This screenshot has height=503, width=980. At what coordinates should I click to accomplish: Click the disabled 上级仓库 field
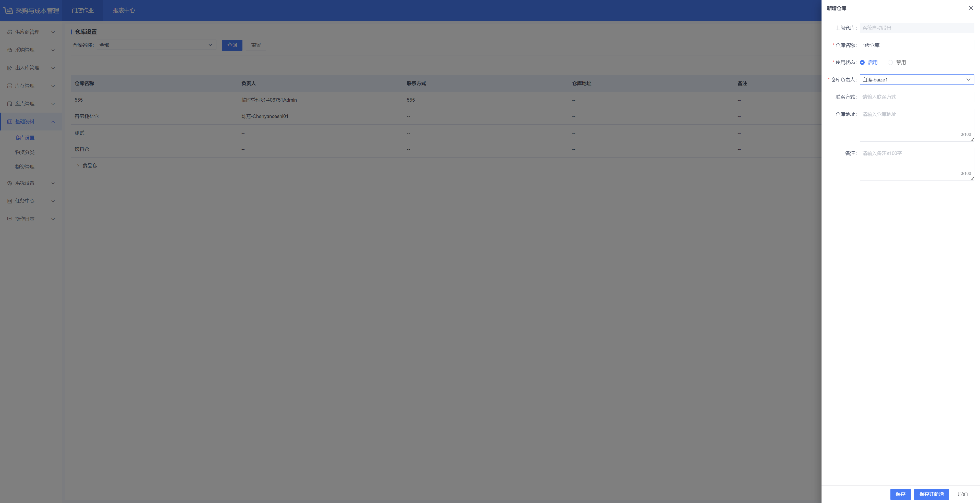click(x=917, y=28)
